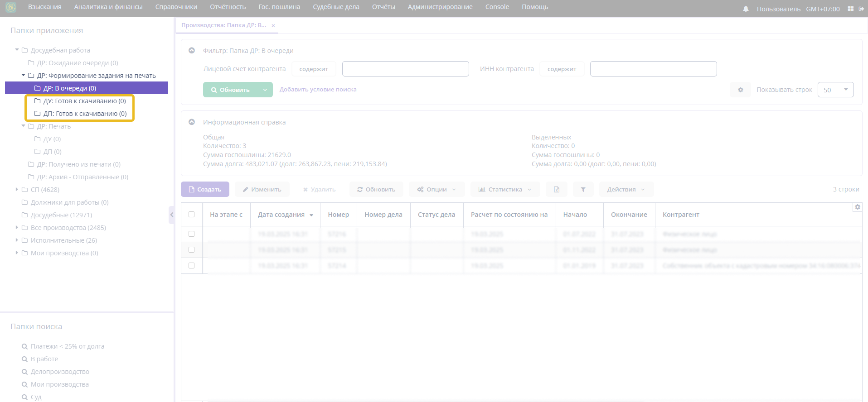Expand the СП (4628) folder tree
This screenshot has width=868, height=402.
pyautogui.click(x=17, y=189)
